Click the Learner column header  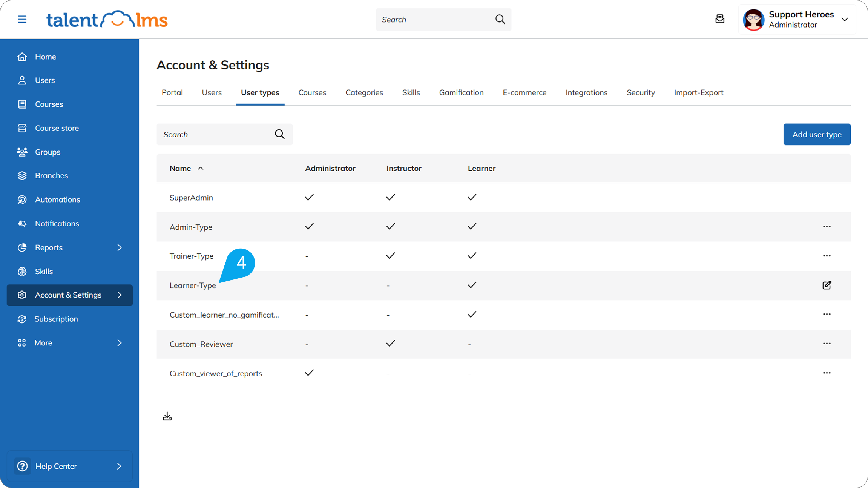482,169
